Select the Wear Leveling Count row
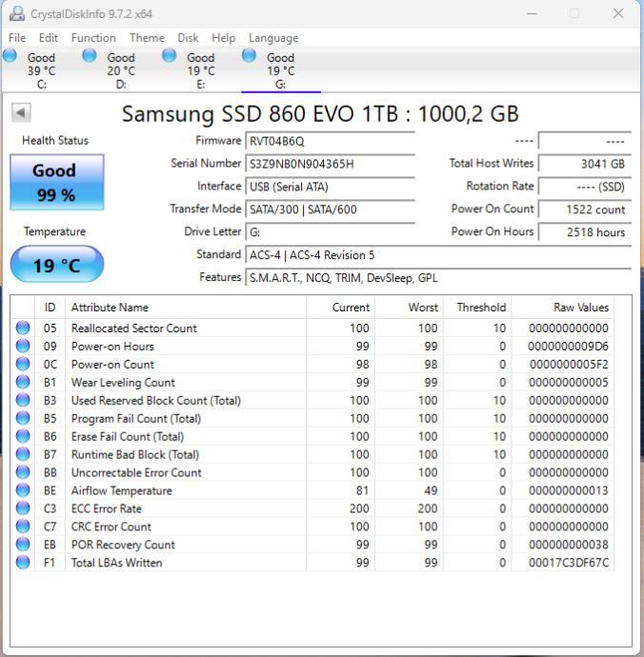The height and width of the screenshot is (657, 644). [123, 383]
